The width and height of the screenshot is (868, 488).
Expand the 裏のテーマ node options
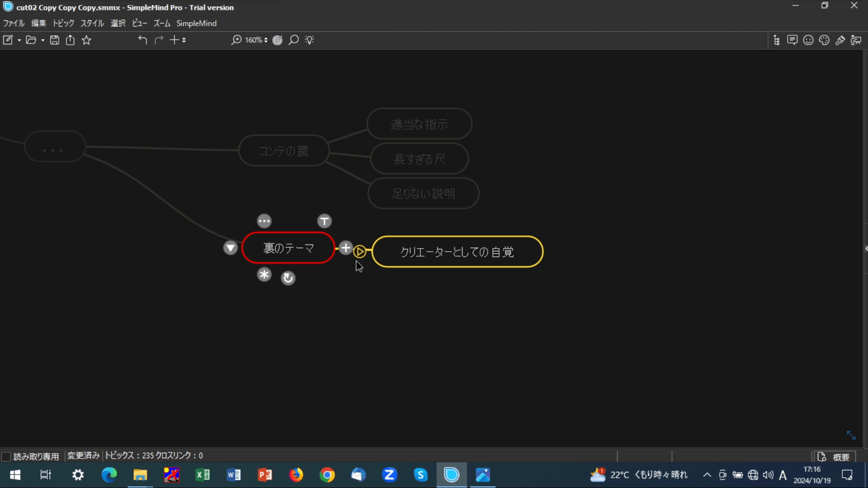coord(264,221)
